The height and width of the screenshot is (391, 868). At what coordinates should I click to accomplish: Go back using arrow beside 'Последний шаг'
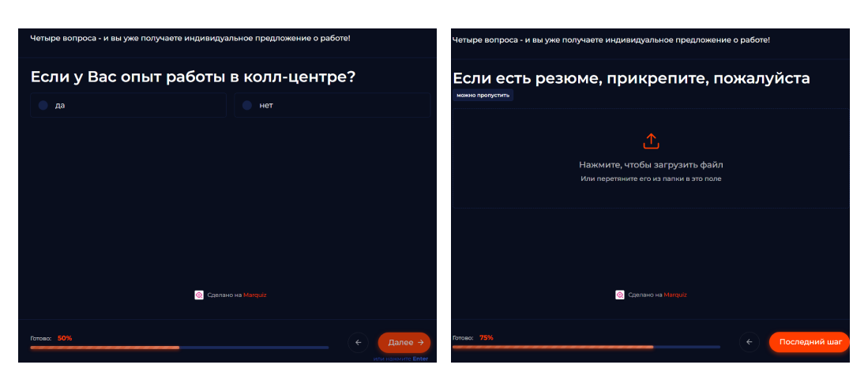750,342
